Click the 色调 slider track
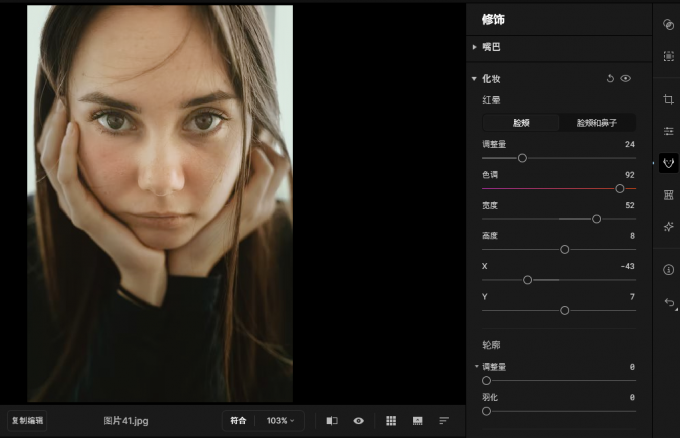The height and width of the screenshot is (438, 680). [x=558, y=188]
